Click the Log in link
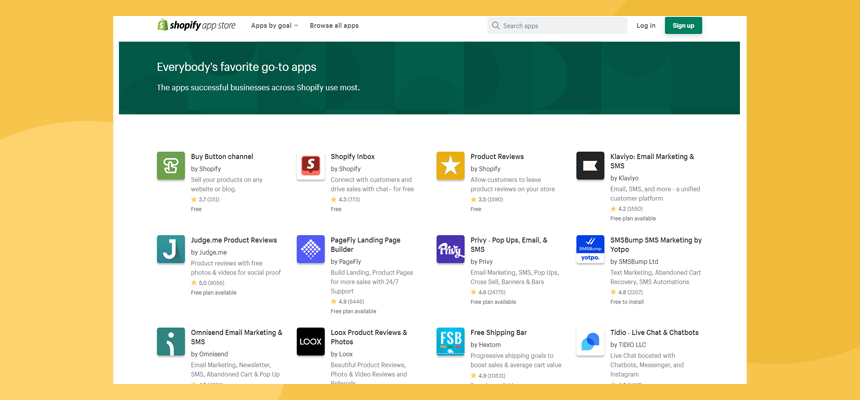Screen dimensions: 860x400 coord(646,25)
